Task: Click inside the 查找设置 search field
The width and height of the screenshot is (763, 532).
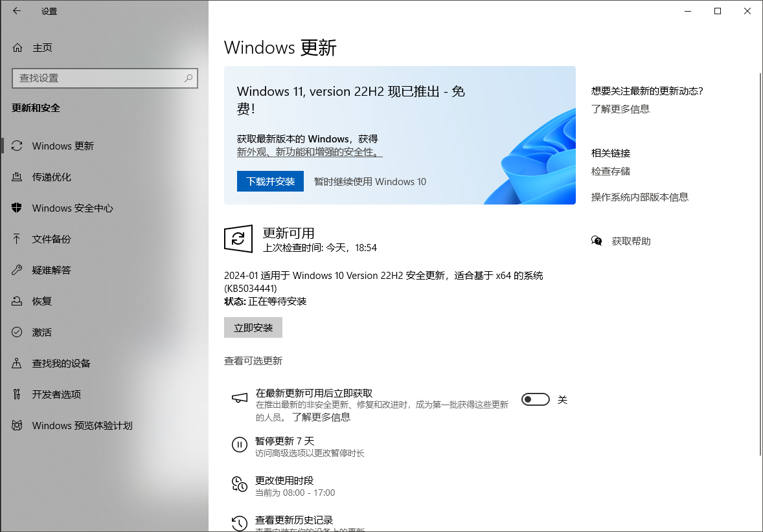Action: coord(97,78)
